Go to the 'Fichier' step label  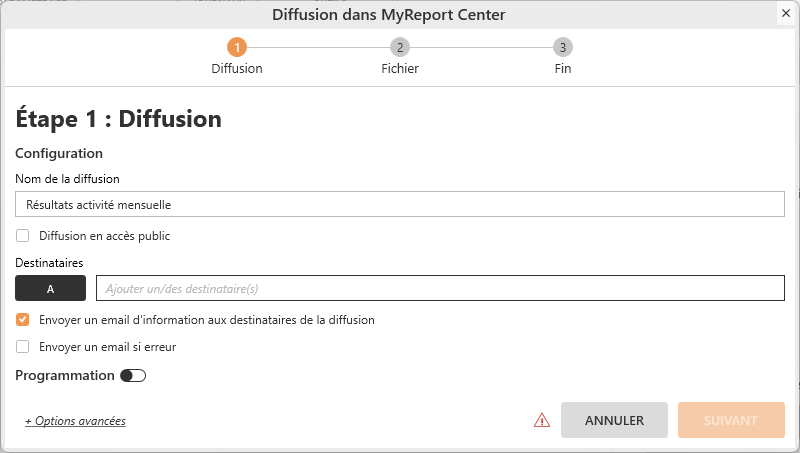tap(400, 69)
